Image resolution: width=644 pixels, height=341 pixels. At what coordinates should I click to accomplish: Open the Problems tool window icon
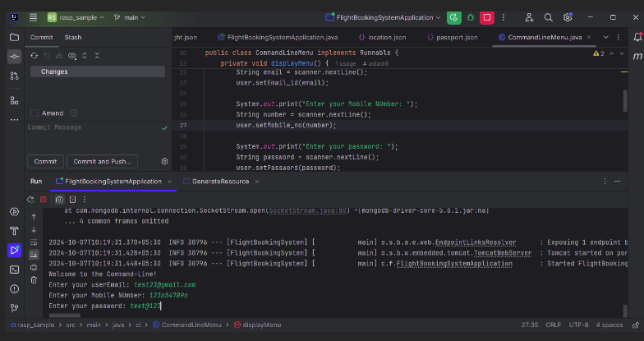(15, 289)
